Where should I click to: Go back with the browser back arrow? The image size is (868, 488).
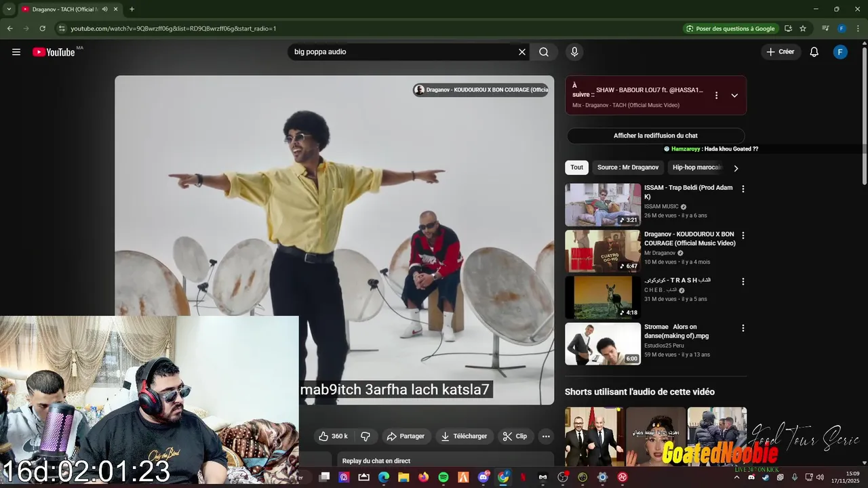click(9, 28)
